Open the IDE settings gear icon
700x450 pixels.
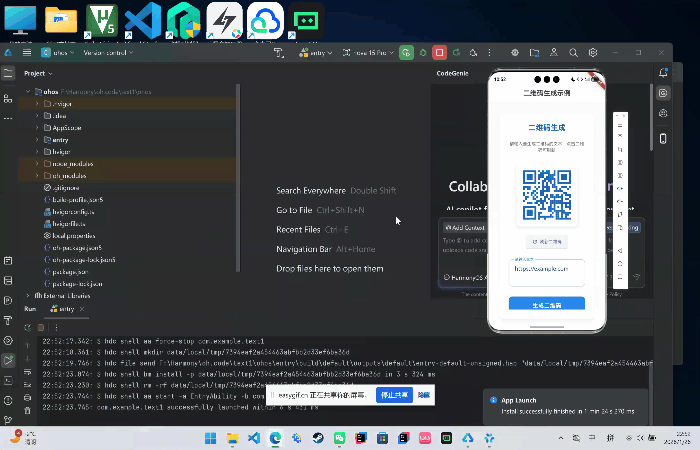(593, 53)
